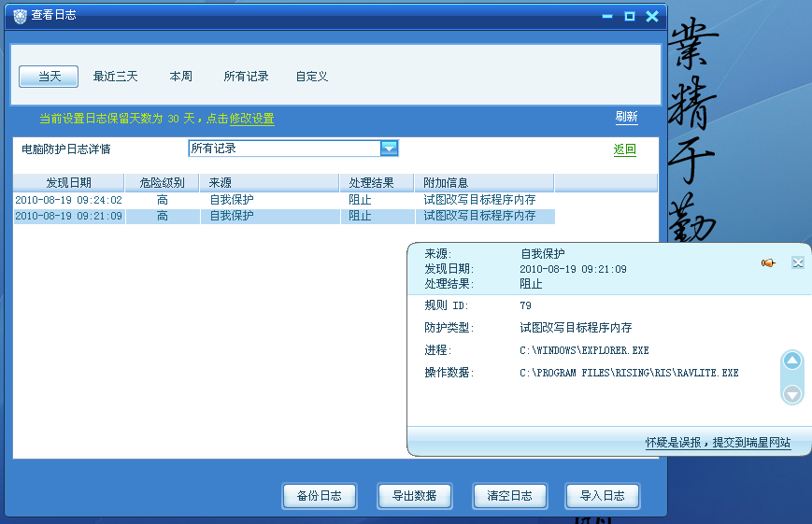This screenshot has width=812, height=524.
Task: Click the 所有记录 combo box field
Action: 293,149
